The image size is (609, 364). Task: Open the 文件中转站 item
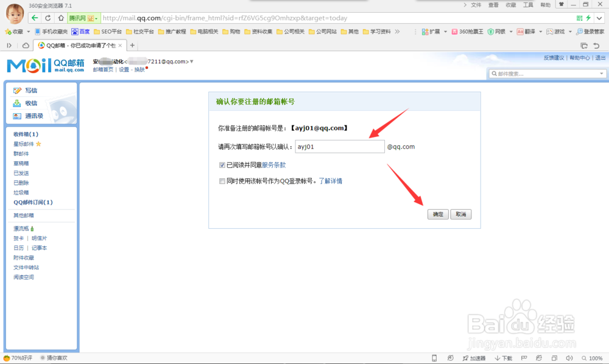point(26,267)
